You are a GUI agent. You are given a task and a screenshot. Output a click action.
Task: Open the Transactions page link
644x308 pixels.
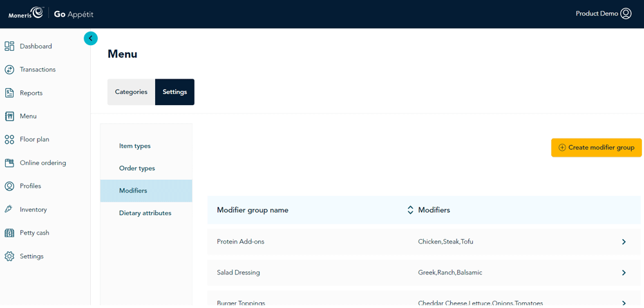tap(38, 70)
